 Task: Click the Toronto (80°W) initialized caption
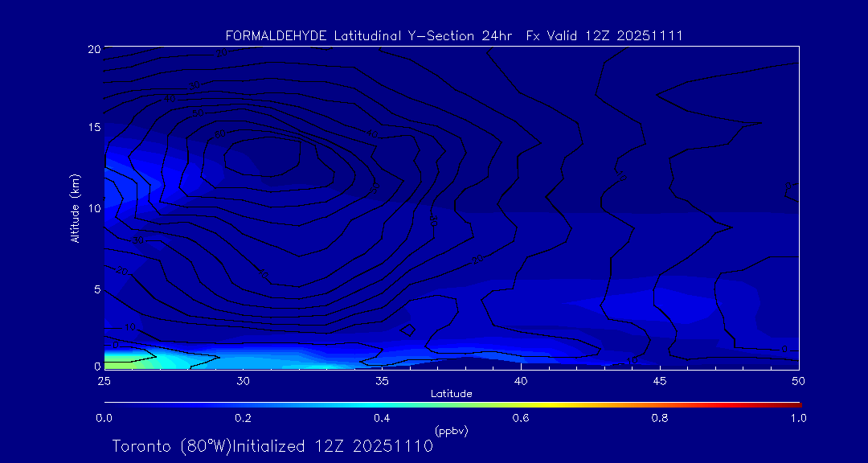[x=272, y=446]
